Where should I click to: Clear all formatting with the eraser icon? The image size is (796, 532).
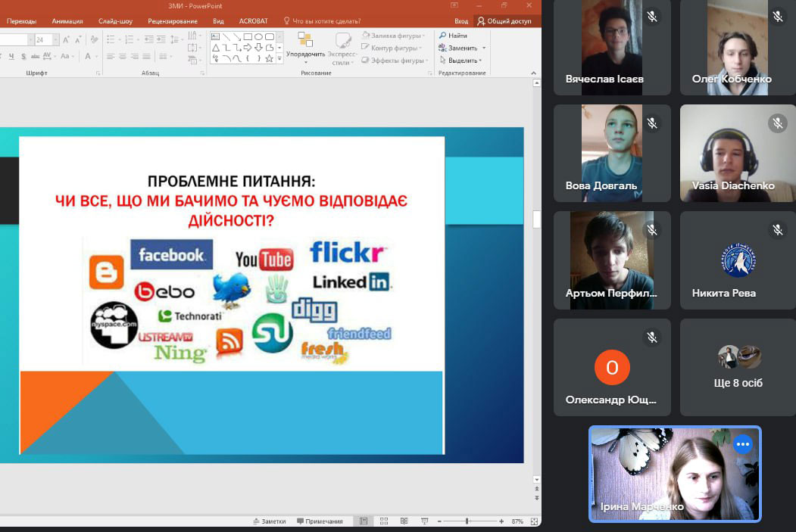94,39
